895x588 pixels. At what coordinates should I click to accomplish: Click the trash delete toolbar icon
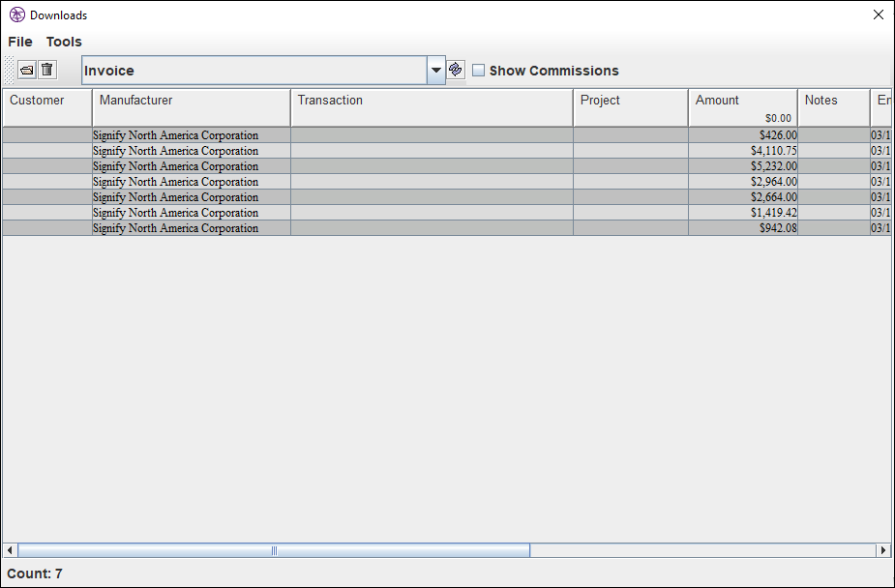point(47,71)
